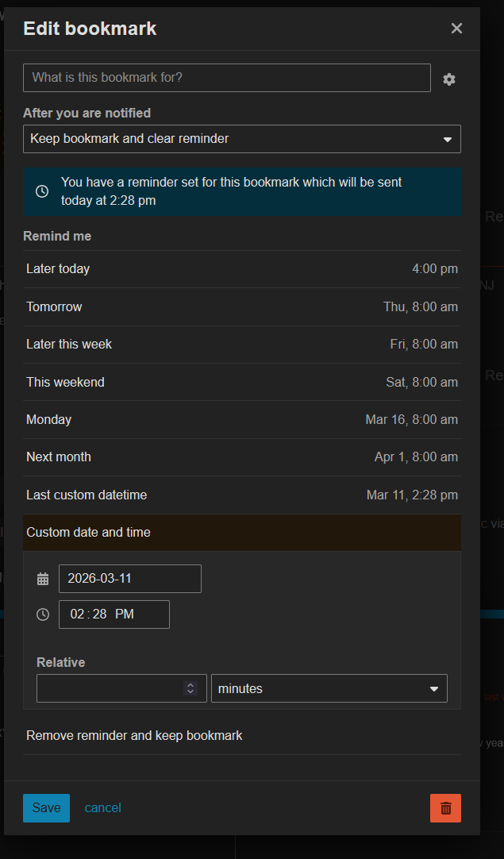Choose 'Next month' reminder option
The height and width of the screenshot is (859, 504).
(241, 457)
